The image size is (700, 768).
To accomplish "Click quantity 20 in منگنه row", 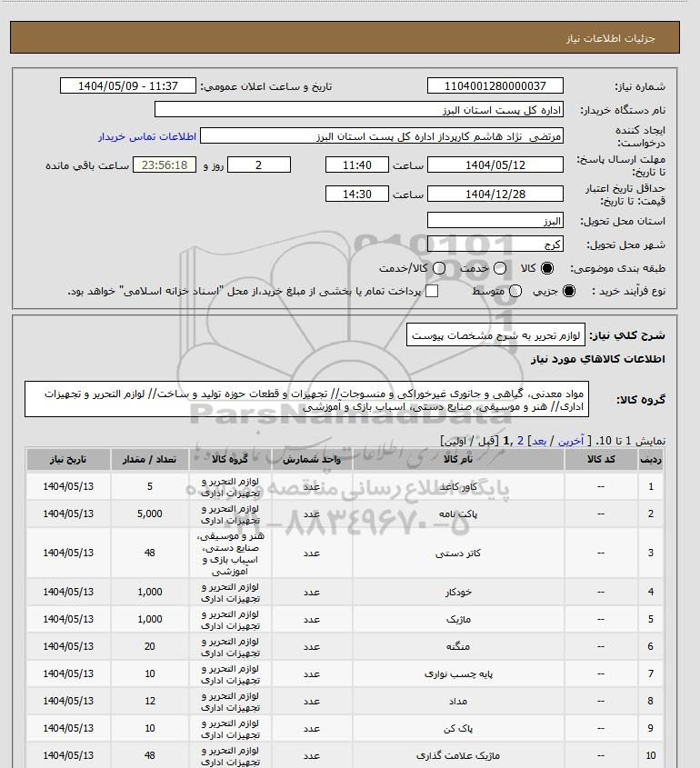I will [x=150, y=647].
